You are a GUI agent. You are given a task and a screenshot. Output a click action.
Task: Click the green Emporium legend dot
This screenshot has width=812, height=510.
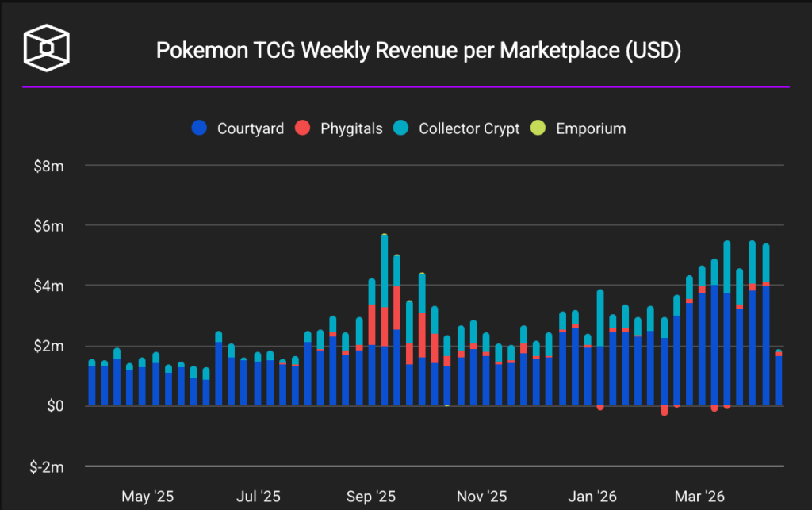click(538, 128)
